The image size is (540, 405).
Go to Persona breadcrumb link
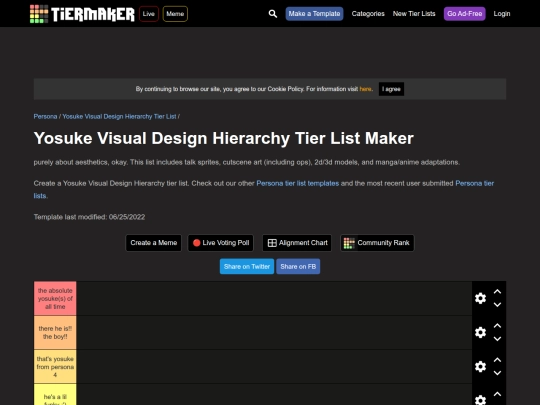pos(45,116)
